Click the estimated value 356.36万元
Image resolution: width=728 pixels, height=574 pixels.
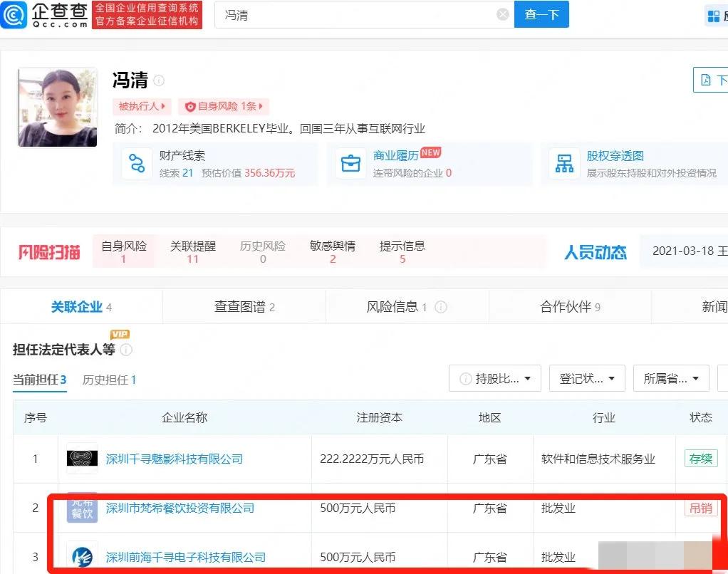tap(270, 173)
